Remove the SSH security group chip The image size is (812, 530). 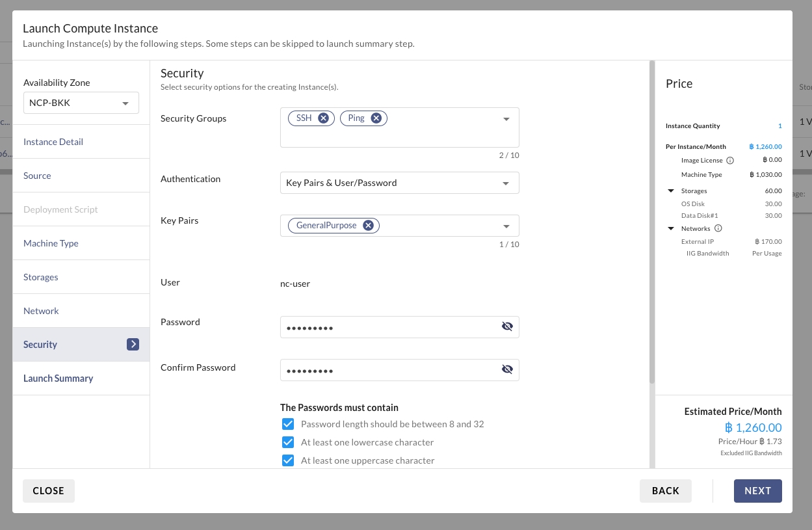(323, 118)
